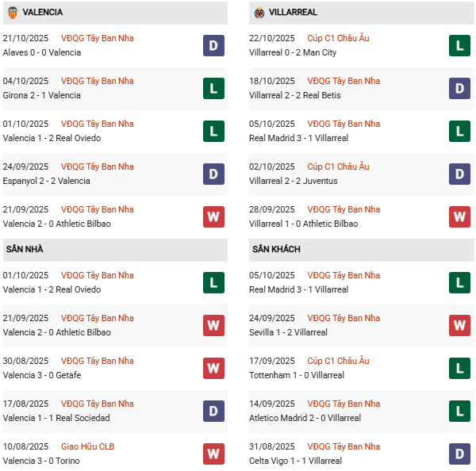Click the L badge for Villarreal 0 - 2 Man City
Screen dimensions: 476x471
click(459, 45)
